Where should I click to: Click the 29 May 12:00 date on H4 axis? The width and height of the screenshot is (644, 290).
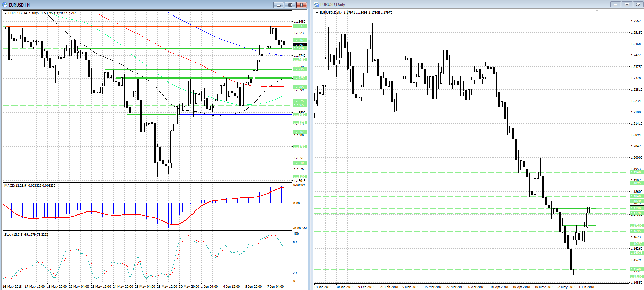(167, 287)
